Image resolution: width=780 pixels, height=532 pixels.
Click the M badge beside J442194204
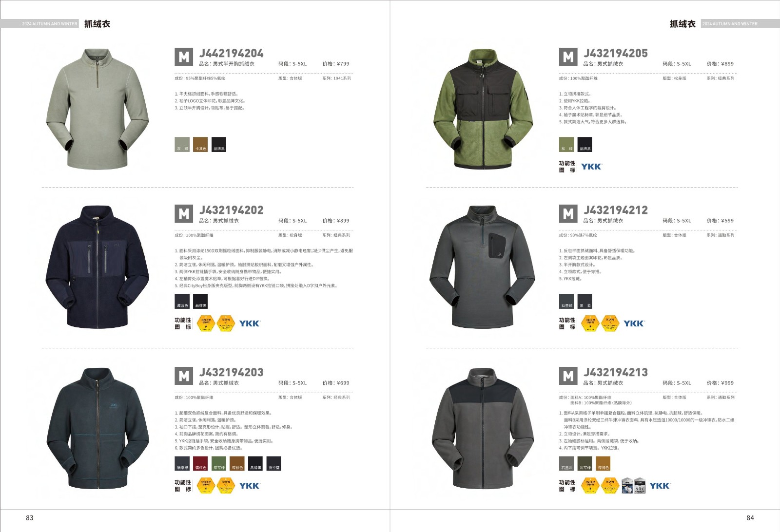(184, 57)
